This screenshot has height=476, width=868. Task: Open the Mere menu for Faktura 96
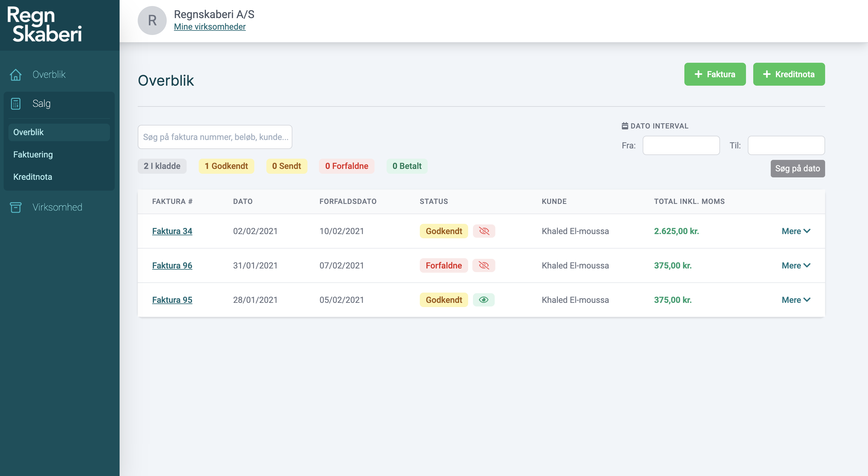pos(796,266)
